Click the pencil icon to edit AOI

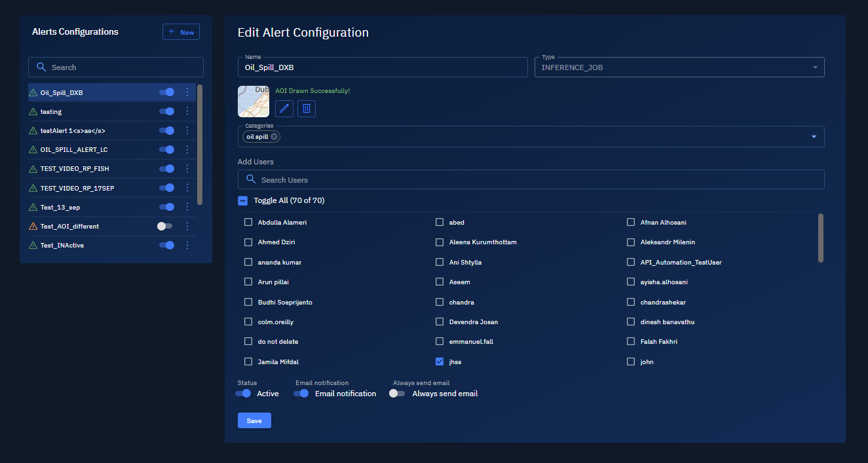[x=284, y=109]
